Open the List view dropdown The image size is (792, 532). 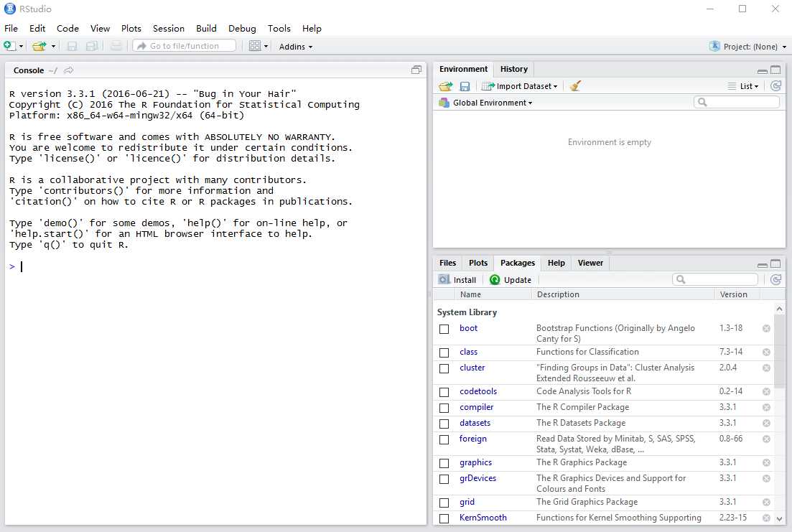[743, 86]
